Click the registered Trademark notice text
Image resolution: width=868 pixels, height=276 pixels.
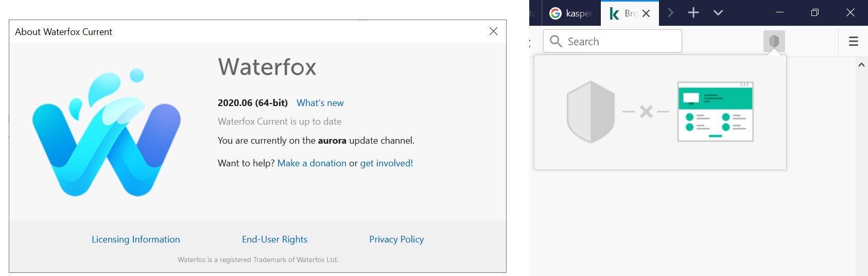pos(258,260)
